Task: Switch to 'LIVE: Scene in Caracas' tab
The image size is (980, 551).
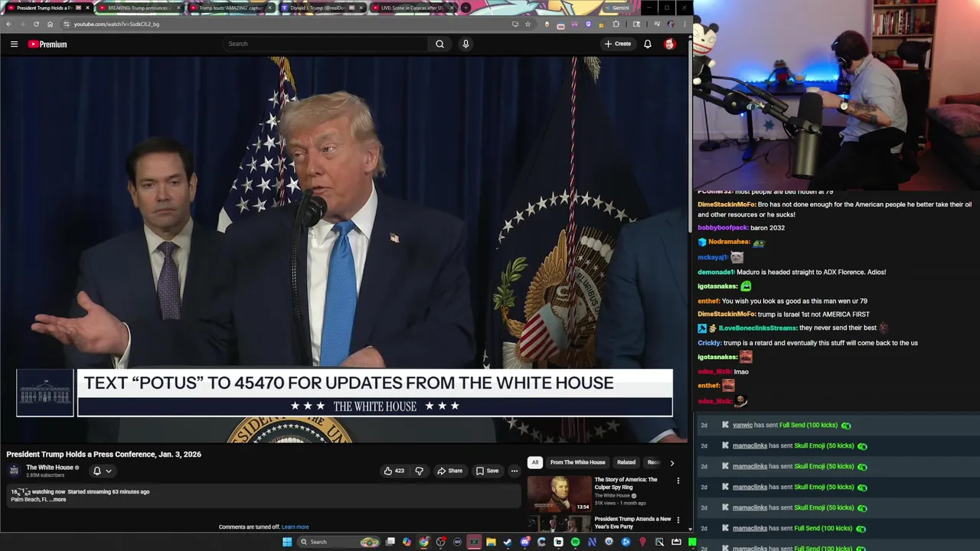Action: tap(413, 8)
